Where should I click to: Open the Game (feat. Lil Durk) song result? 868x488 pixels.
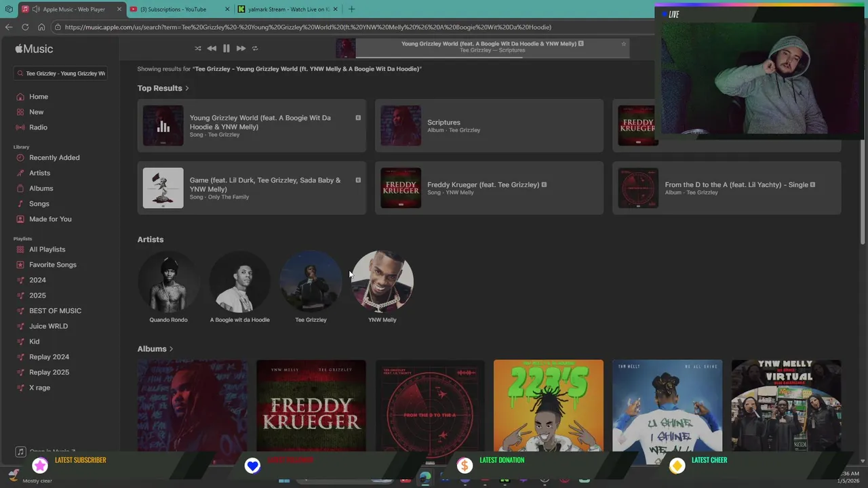tap(252, 188)
